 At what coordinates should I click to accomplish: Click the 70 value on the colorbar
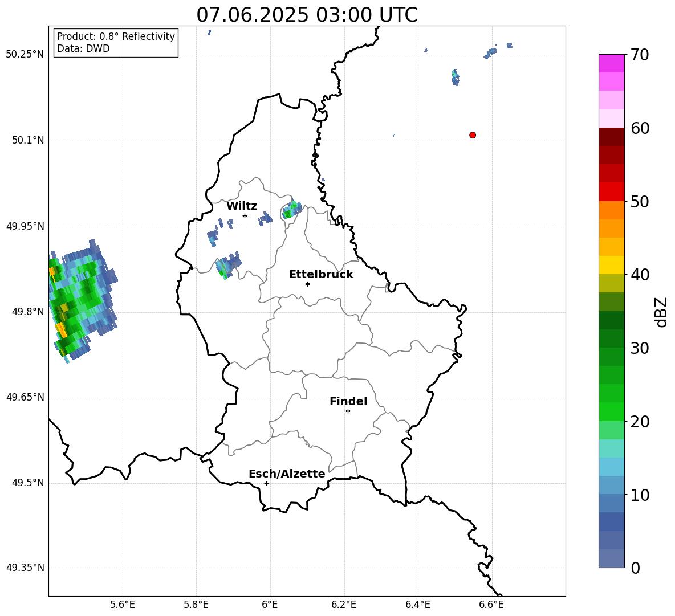click(640, 55)
